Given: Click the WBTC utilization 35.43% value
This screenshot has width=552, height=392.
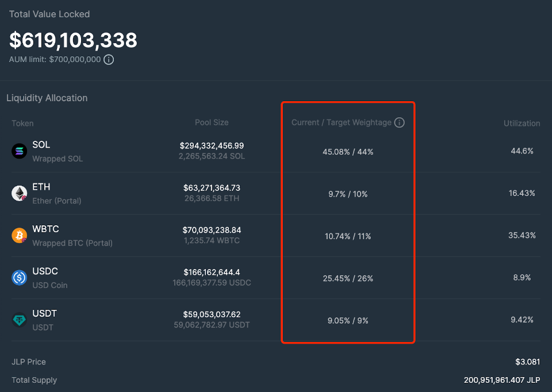Looking at the screenshot, I should pos(522,235).
